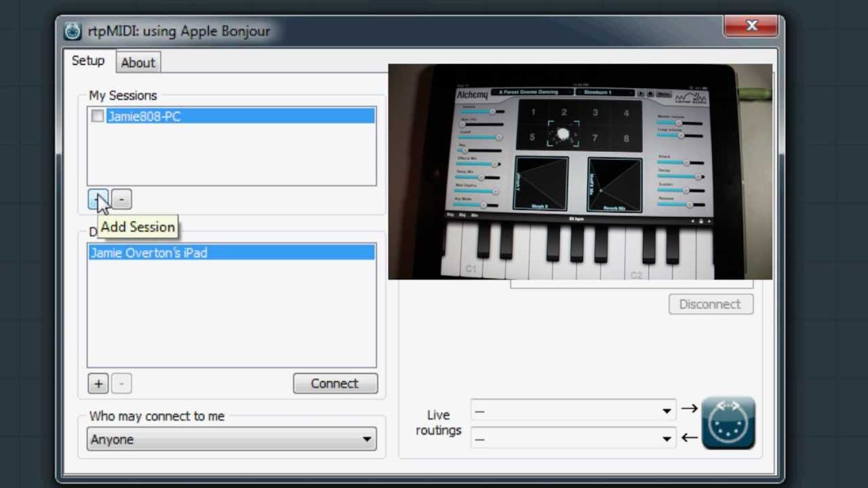Tap pad 1 in the Alchemy video
The height and width of the screenshot is (488, 868).
533,113
